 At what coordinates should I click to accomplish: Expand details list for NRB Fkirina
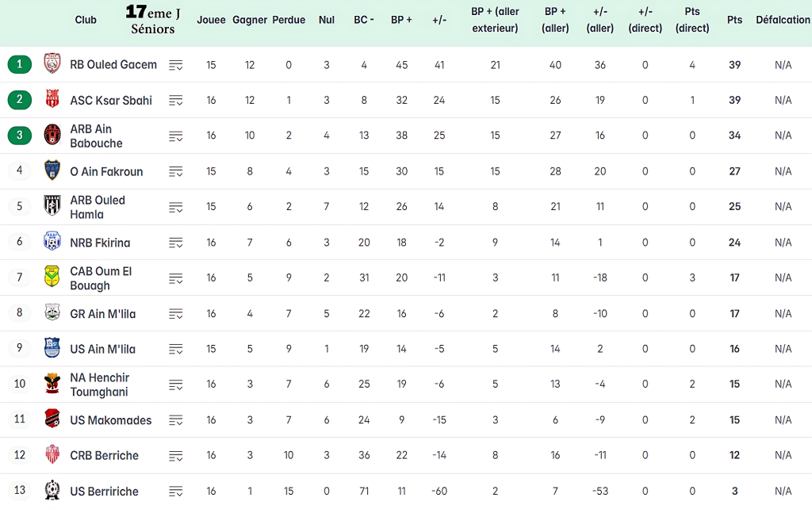click(x=176, y=243)
